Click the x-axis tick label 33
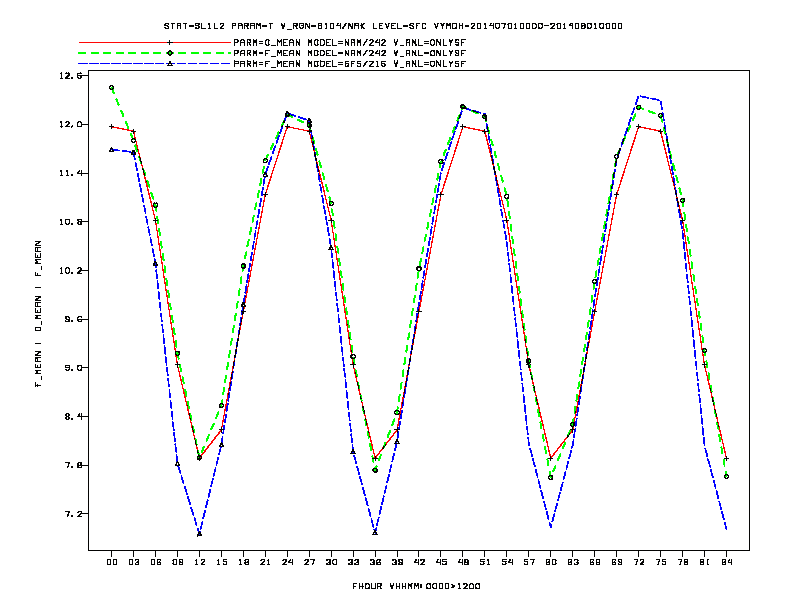The image size is (792, 612). [x=353, y=562]
